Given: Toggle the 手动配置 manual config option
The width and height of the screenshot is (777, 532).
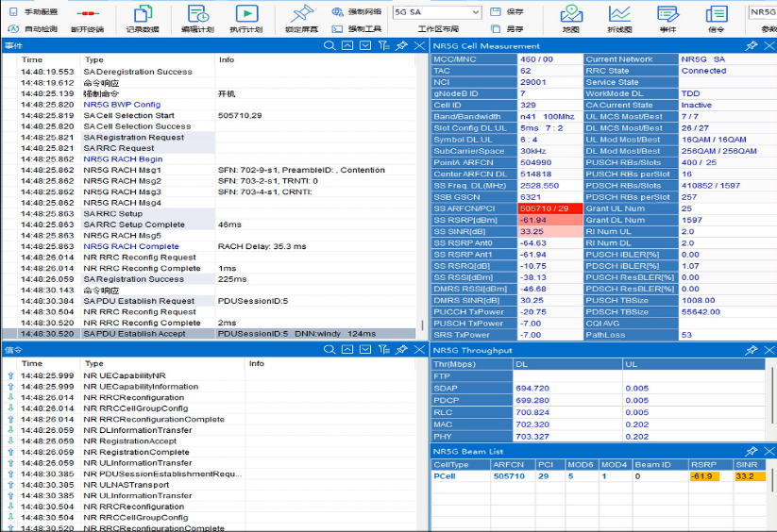Looking at the screenshot, I should tap(33, 12).
